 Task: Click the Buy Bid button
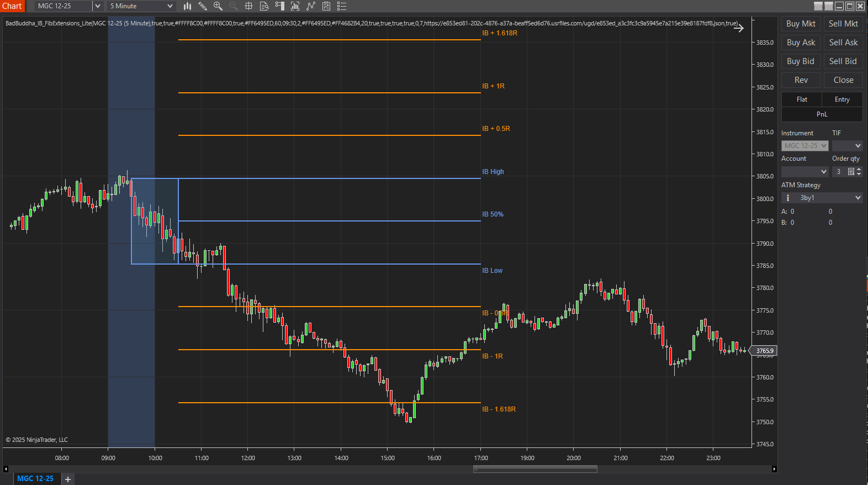tap(801, 61)
